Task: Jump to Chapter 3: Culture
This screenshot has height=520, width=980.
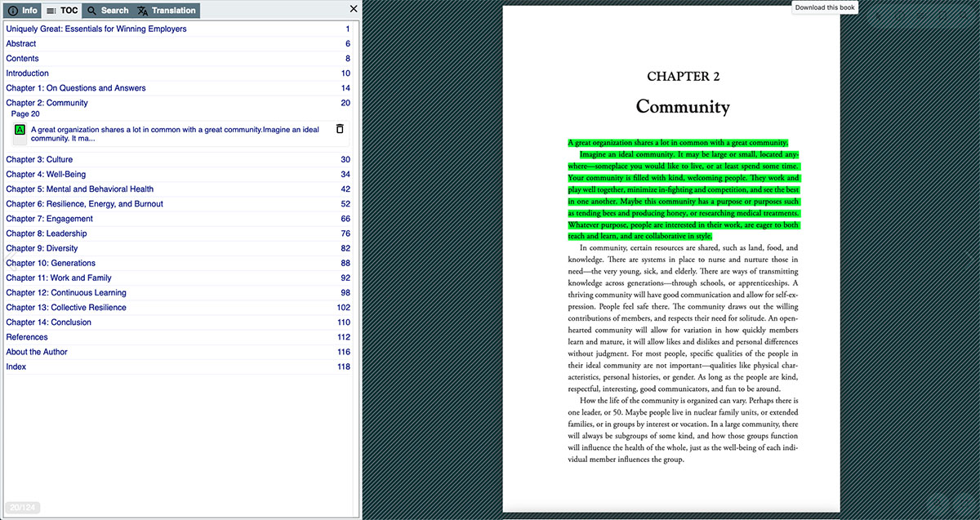Action: 178,159
